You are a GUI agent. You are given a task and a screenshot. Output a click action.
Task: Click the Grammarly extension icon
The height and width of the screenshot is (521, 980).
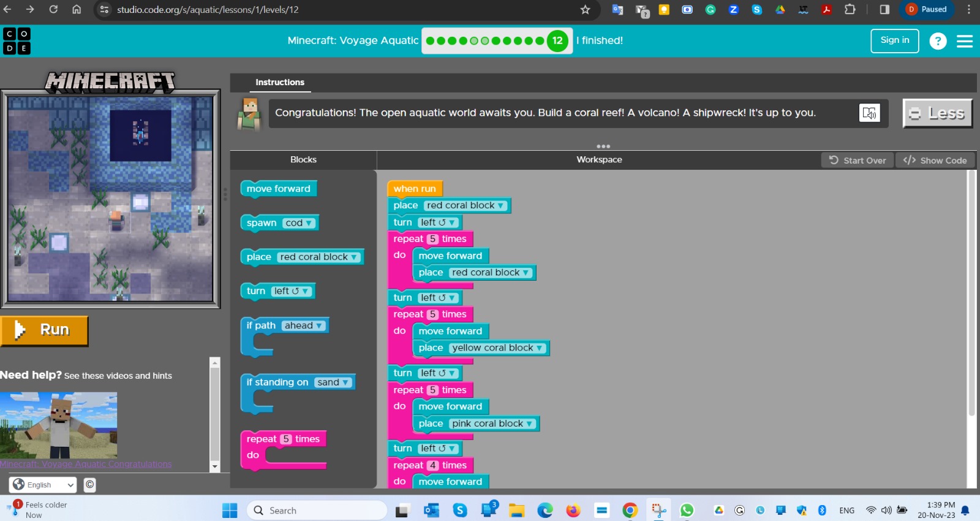[710, 10]
